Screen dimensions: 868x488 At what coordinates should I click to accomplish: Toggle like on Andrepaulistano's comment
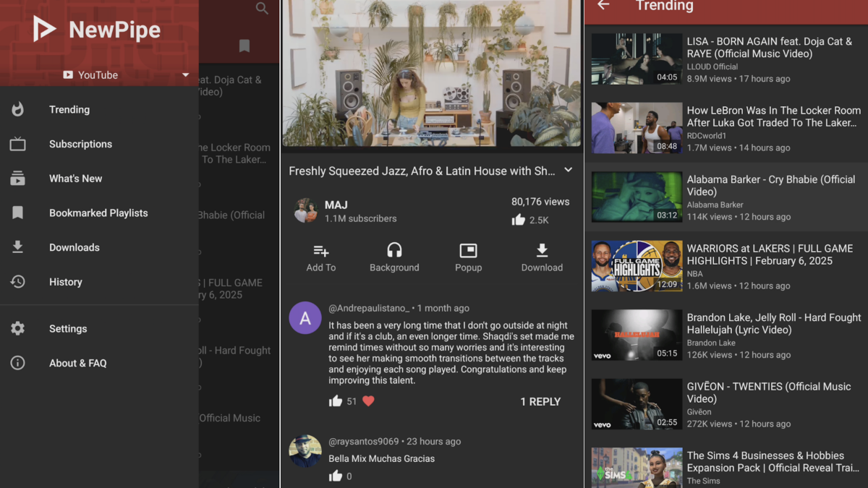pos(336,401)
